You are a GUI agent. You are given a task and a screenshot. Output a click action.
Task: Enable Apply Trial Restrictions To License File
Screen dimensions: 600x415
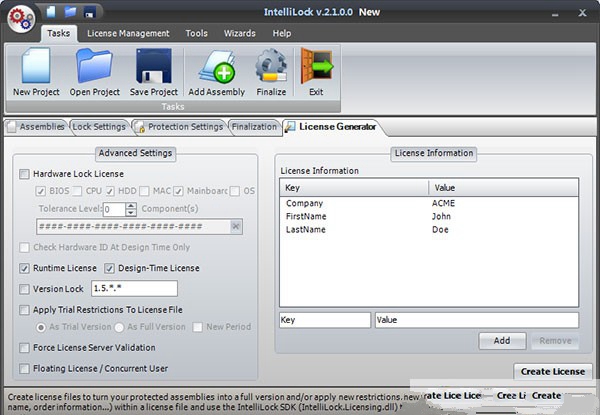click(24, 310)
